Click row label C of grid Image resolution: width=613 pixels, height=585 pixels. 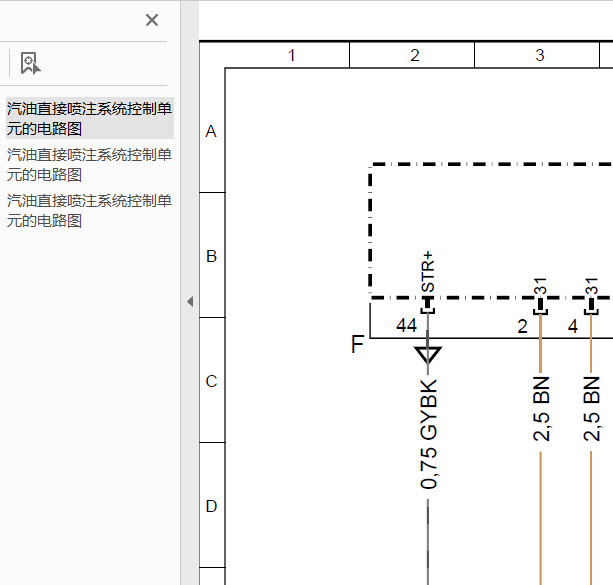[x=212, y=381]
